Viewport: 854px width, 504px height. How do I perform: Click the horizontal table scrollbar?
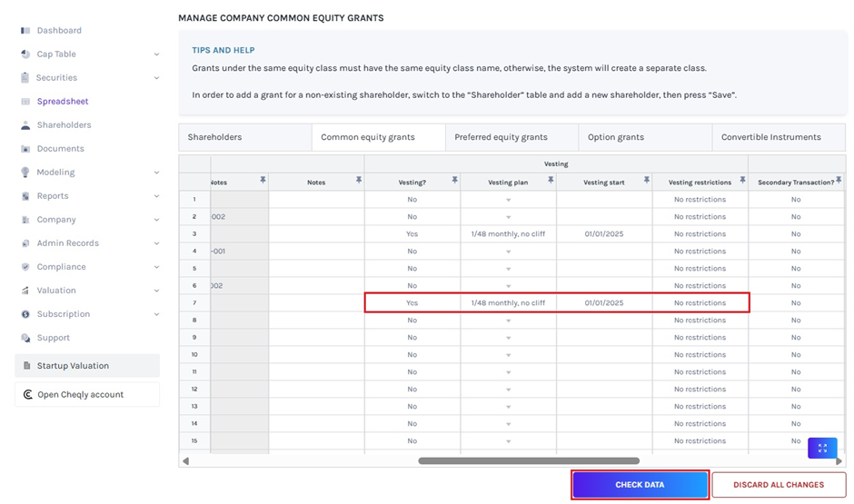pyautogui.click(x=528, y=461)
